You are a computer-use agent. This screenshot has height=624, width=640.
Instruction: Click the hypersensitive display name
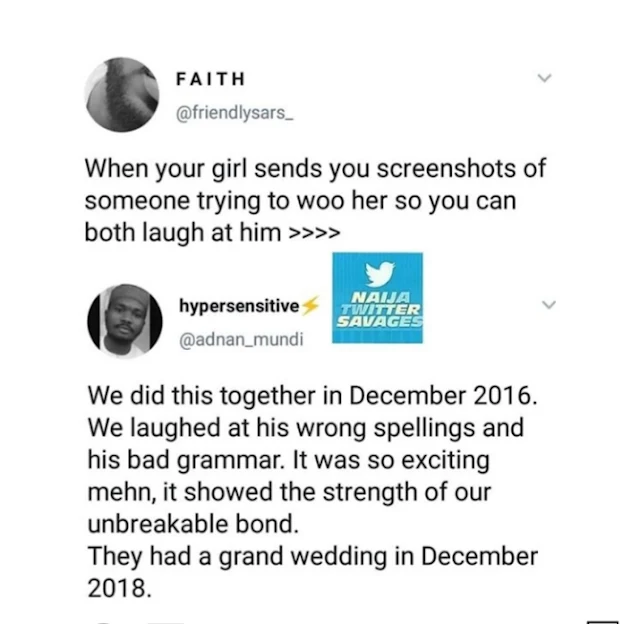click(x=239, y=306)
